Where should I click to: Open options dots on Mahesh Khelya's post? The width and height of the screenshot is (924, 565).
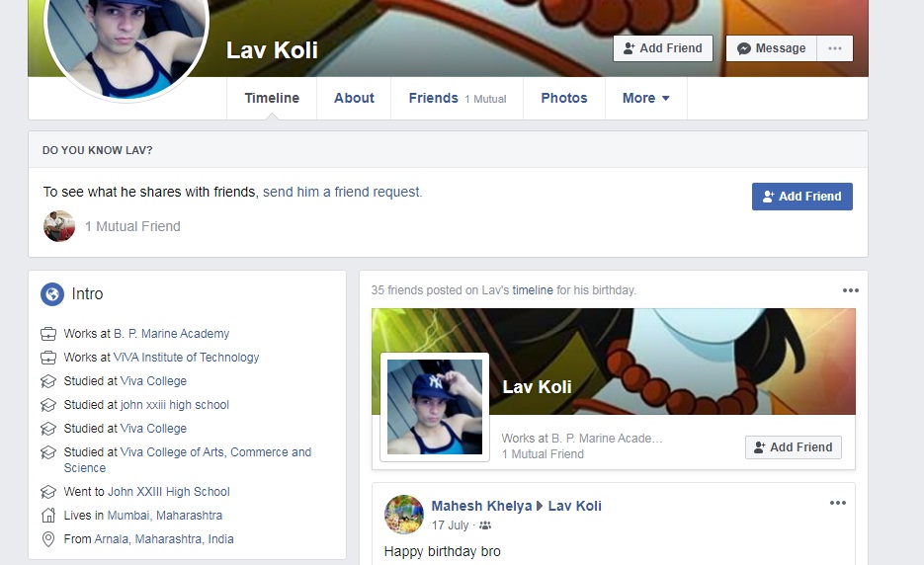click(838, 503)
